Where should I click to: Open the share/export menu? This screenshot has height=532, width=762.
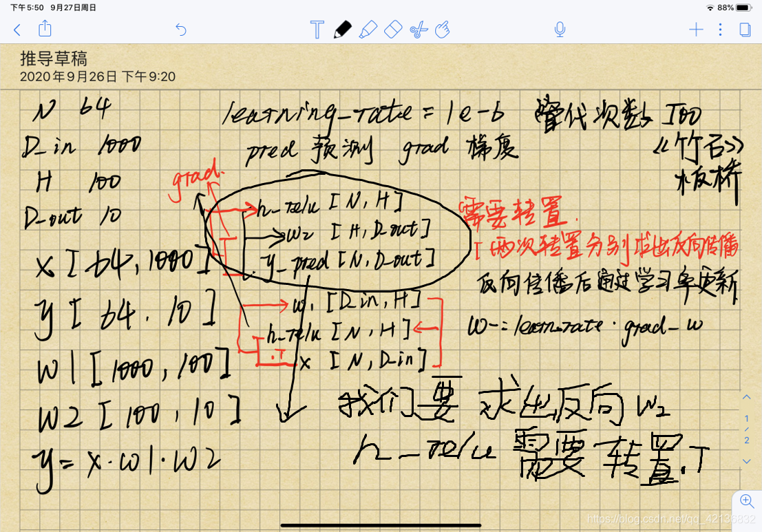click(x=45, y=28)
